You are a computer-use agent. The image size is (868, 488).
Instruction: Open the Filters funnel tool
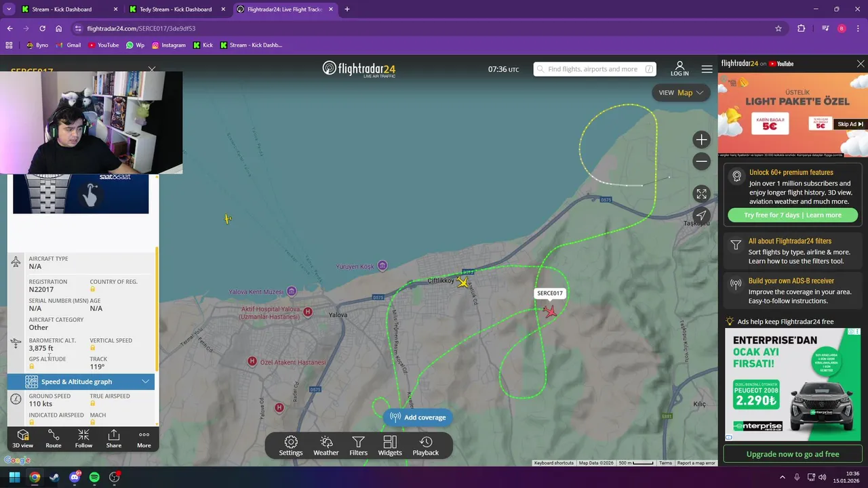tap(358, 446)
